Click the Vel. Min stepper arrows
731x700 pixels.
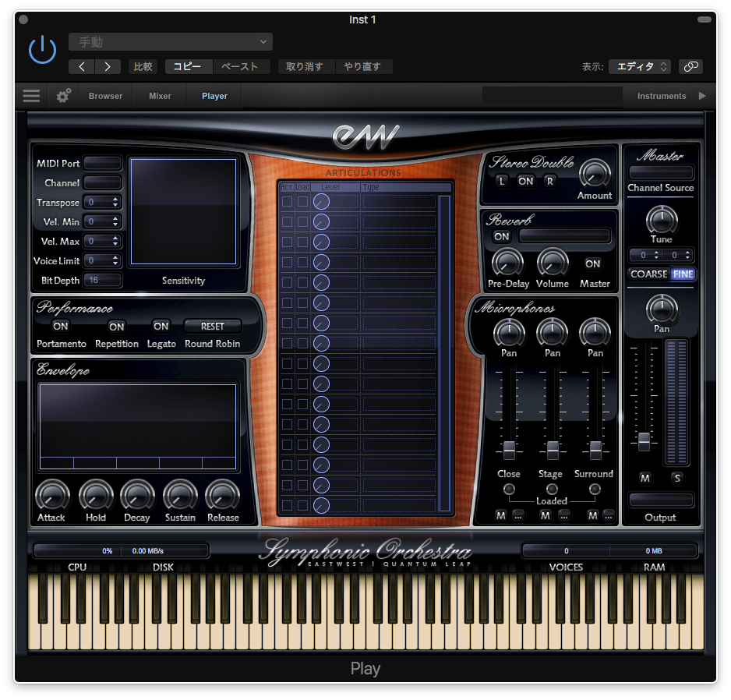[x=115, y=222]
